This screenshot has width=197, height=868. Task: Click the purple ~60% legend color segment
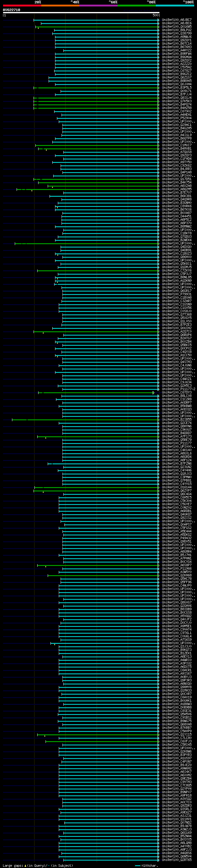98,6
